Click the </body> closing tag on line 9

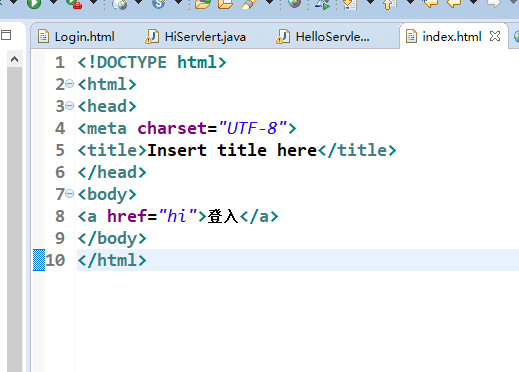(112, 238)
